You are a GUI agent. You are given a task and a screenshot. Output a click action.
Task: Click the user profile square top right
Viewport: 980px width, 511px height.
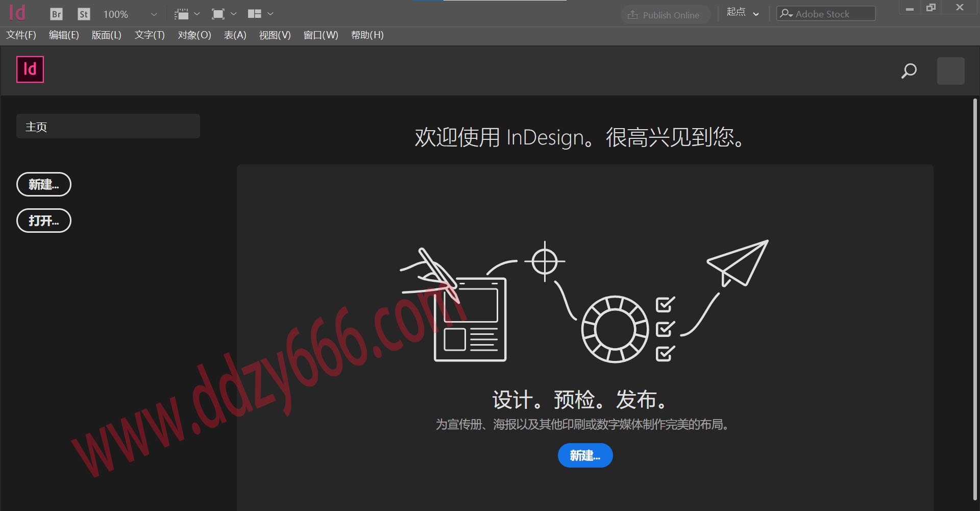coord(950,71)
